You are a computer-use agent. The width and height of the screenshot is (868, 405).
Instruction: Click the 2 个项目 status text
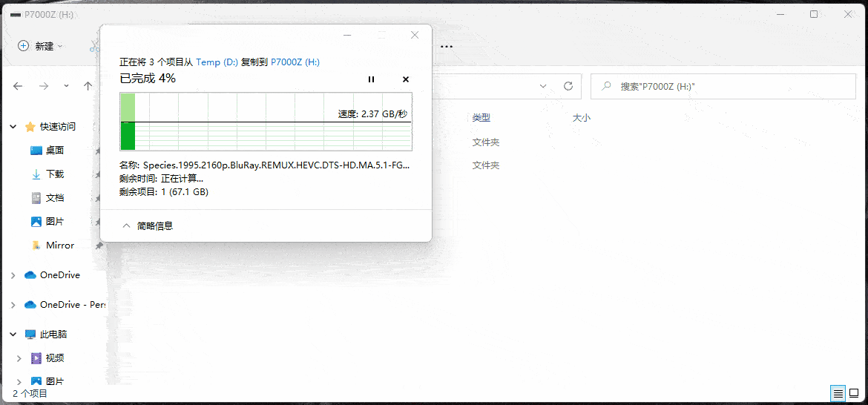(x=30, y=394)
